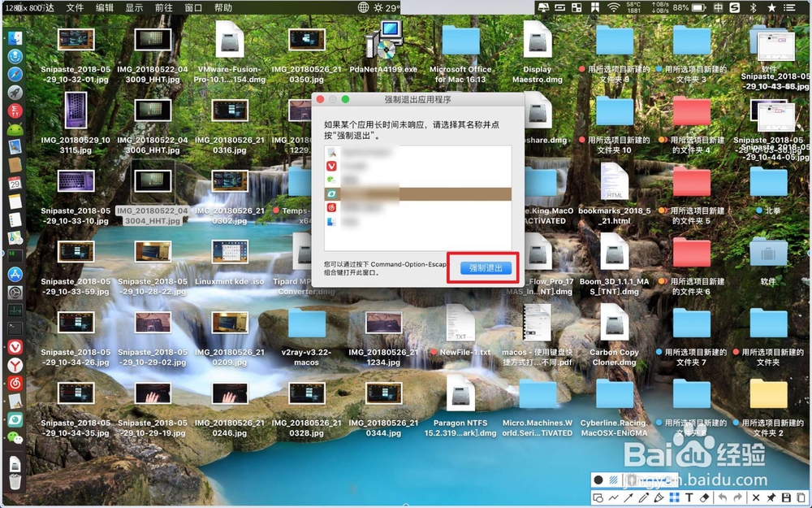Select IMG_20180529_103115.jpg on desktop

(x=76, y=124)
